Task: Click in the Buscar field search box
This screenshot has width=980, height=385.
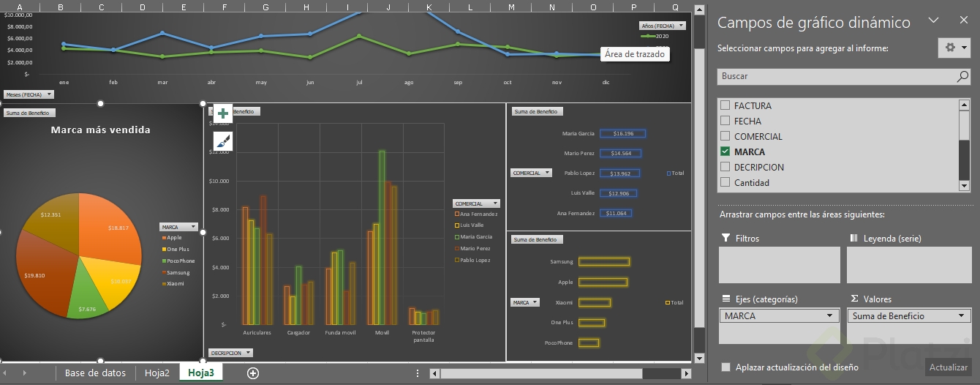Action: (837, 76)
